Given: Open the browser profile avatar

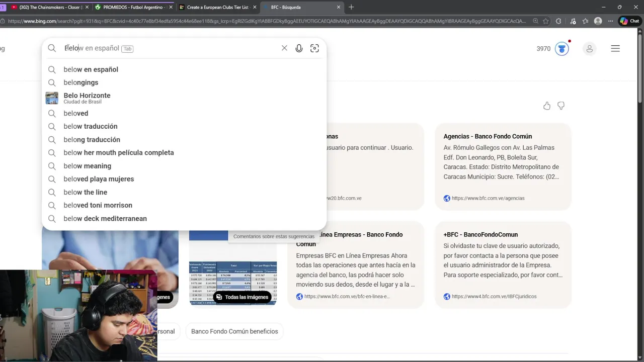Looking at the screenshot, I should pos(598,21).
